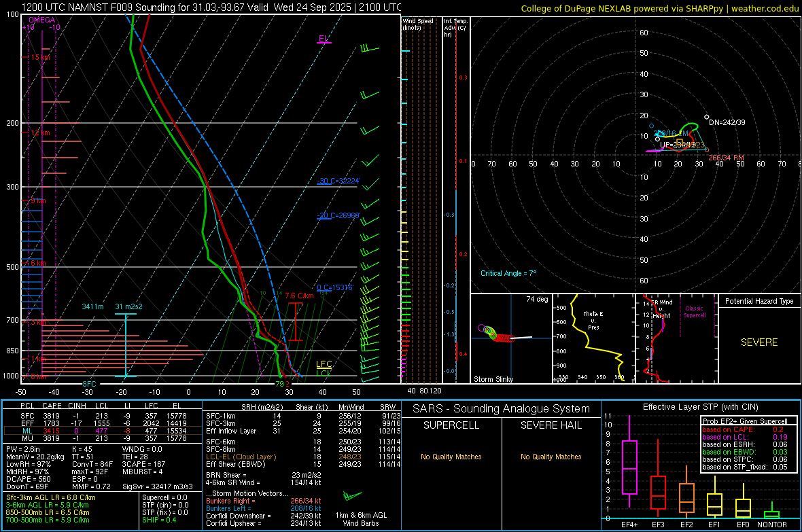Image resolution: width=802 pixels, height=532 pixels.
Task: Click the Corfidi Upshear = 234/13 kt value
Action: (x=264, y=523)
